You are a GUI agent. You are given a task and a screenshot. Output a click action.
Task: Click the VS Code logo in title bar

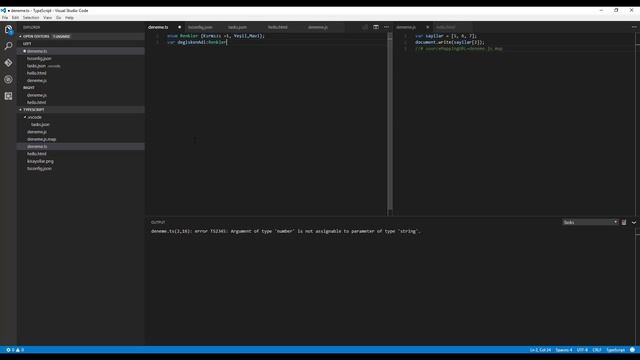click(4, 10)
